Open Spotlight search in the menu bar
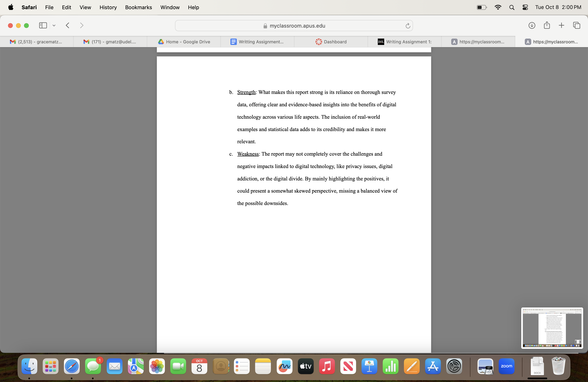Viewport: 588px width, 382px height. (512, 7)
